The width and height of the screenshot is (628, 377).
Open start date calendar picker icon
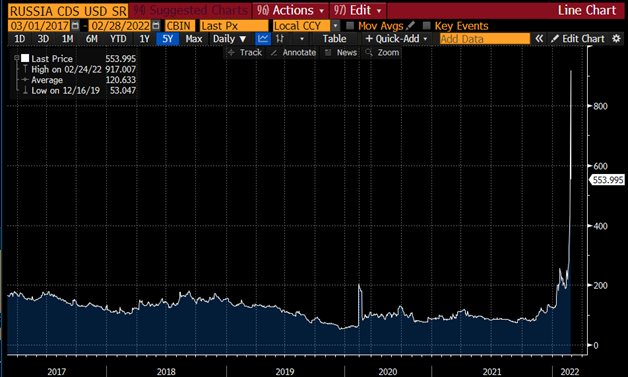coord(75,26)
